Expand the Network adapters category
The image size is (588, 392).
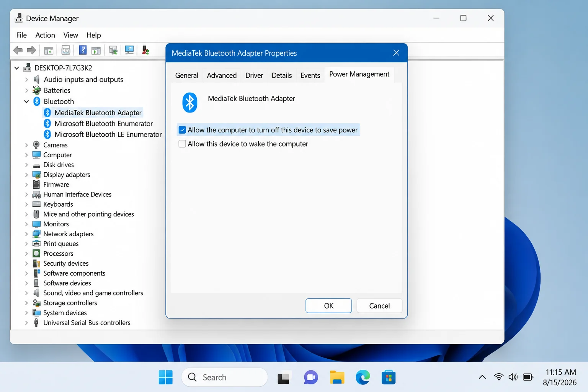click(26, 234)
